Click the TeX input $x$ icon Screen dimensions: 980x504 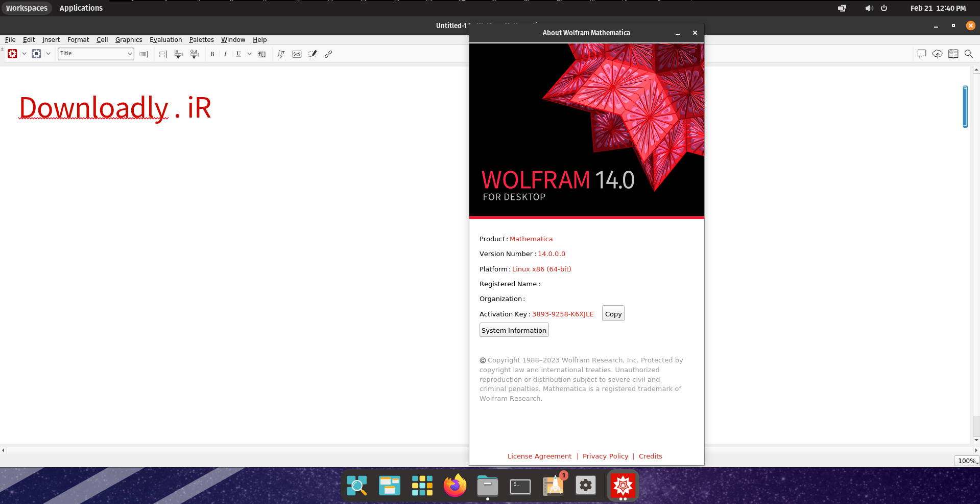[297, 54]
